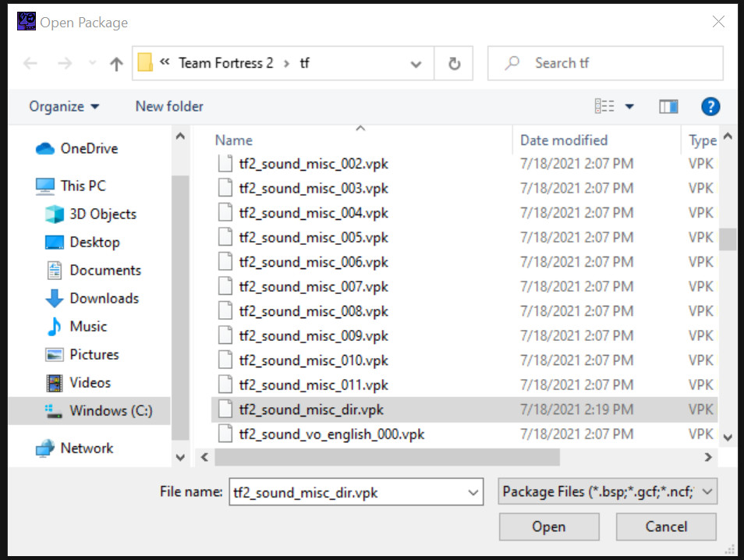The height and width of the screenshot is (560, 744).
Task: Open the view options dropdown arrow
Action: point(629,107)
